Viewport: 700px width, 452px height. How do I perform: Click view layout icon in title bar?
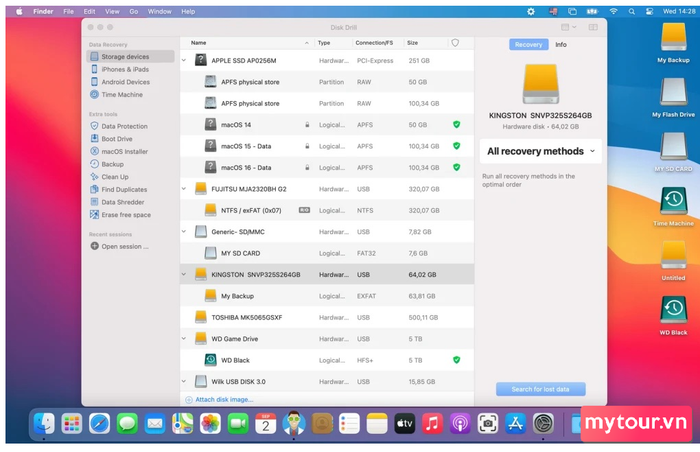[568, 27]
